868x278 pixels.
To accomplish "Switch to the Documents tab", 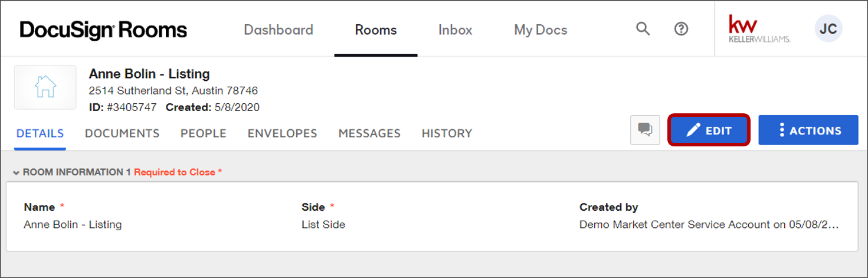I will point(122,133).
